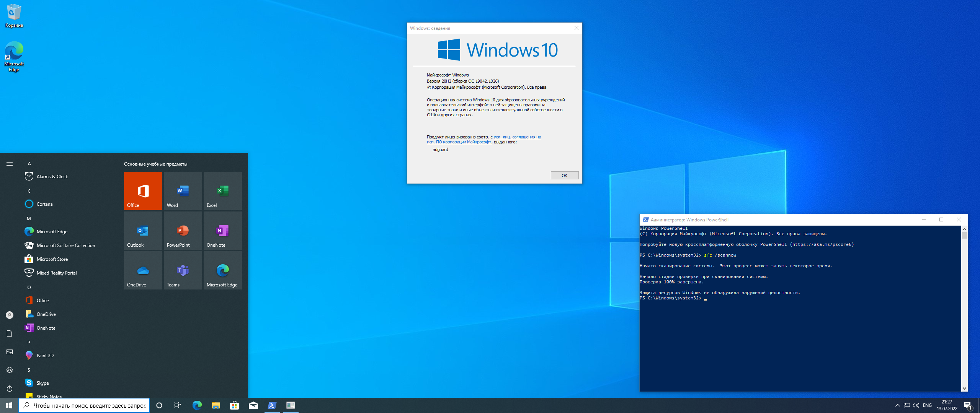Open Action Center notifications
The width and height of the screenshot is (980, 413).
tap(968, 405)
